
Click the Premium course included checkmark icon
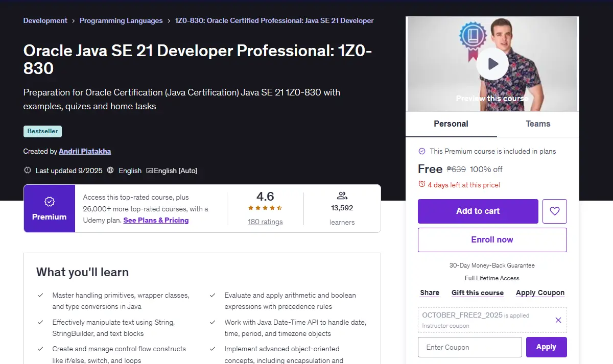(x=422, y=151)
